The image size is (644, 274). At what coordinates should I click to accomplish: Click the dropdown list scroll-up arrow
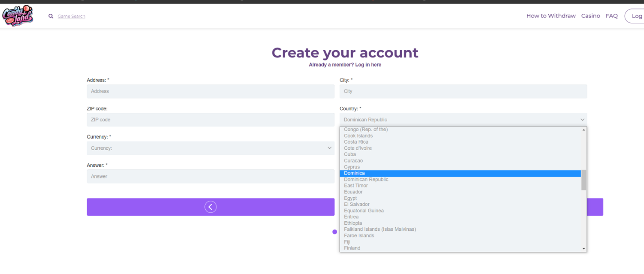583,130
